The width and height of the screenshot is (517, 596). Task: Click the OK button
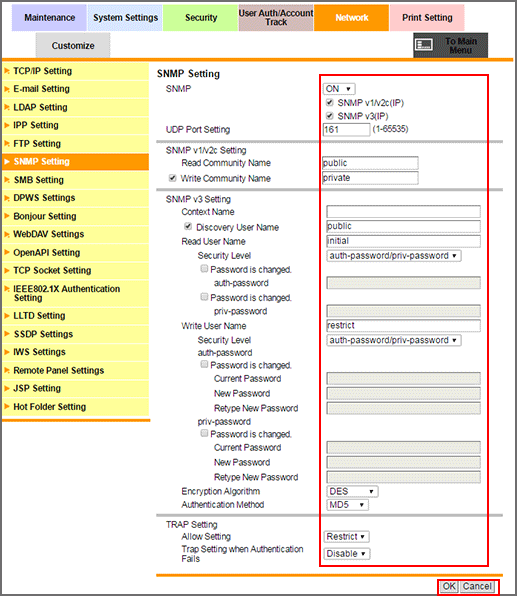[x=449, y=586]
